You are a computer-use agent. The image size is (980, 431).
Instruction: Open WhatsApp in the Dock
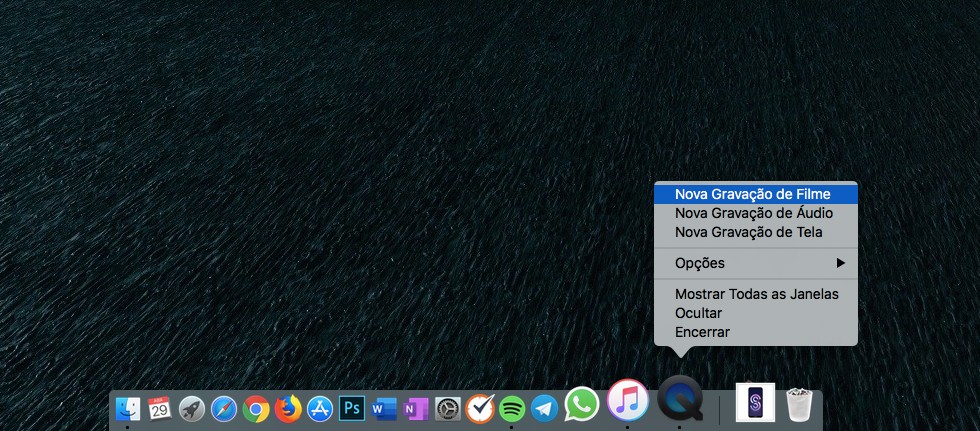(582, 404)
